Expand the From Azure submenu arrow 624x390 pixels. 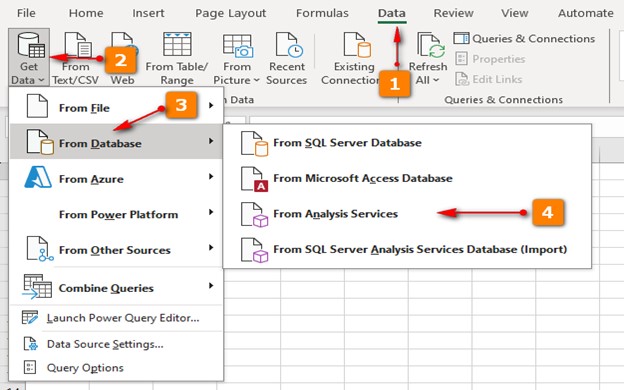click(x=211, y=176)
